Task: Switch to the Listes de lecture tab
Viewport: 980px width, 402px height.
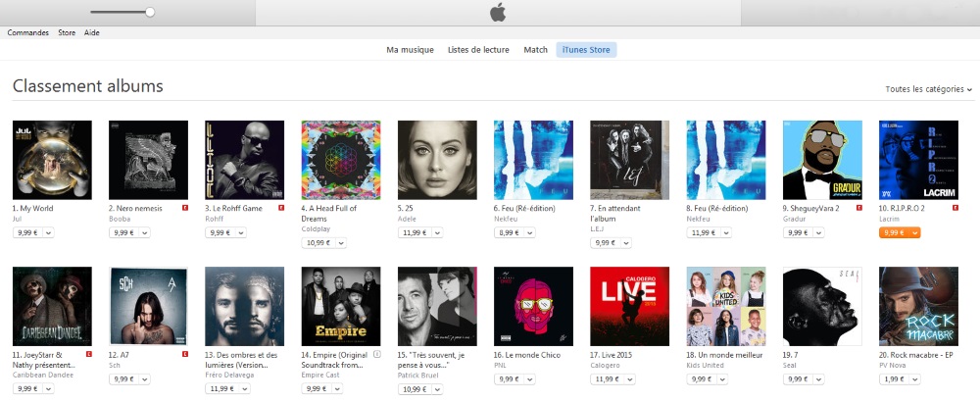Action: click(478, 50)
